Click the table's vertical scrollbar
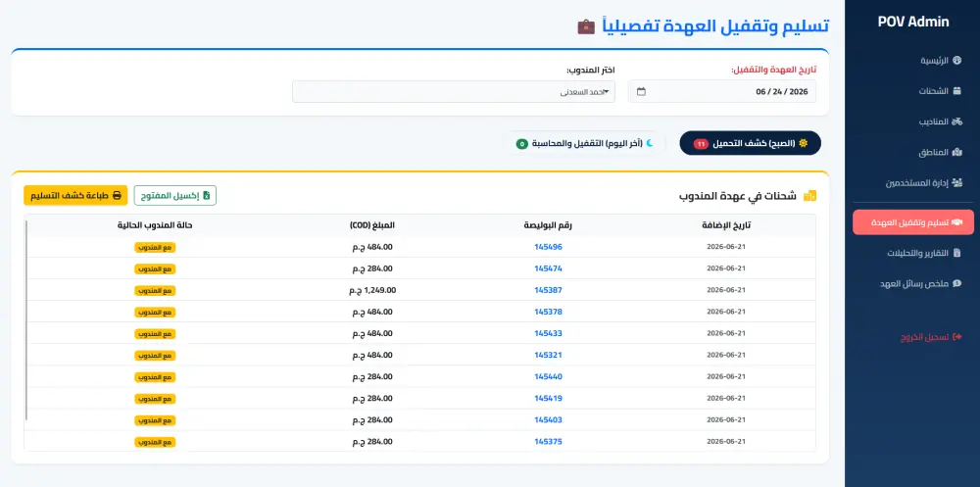 coord(26,318)
